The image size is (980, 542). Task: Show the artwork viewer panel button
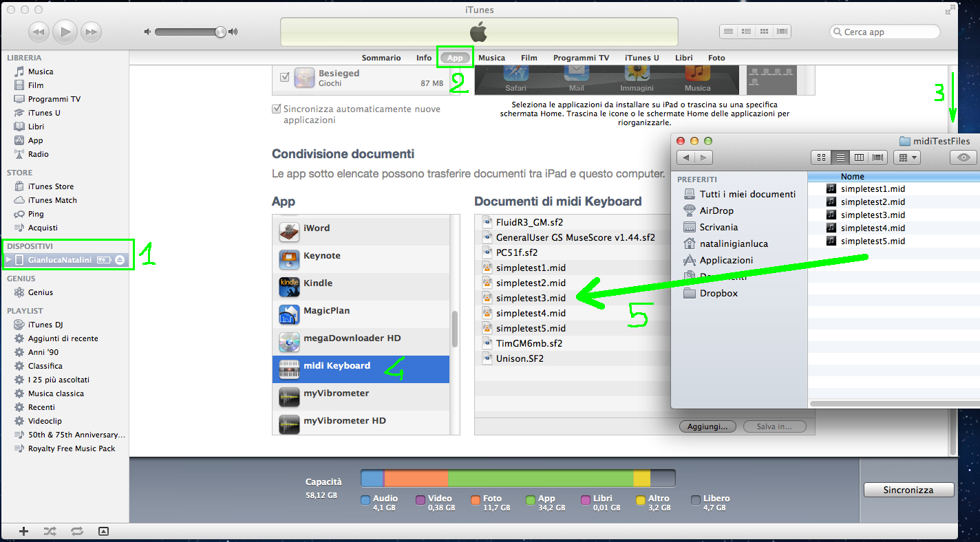click(x=103, y=531)
